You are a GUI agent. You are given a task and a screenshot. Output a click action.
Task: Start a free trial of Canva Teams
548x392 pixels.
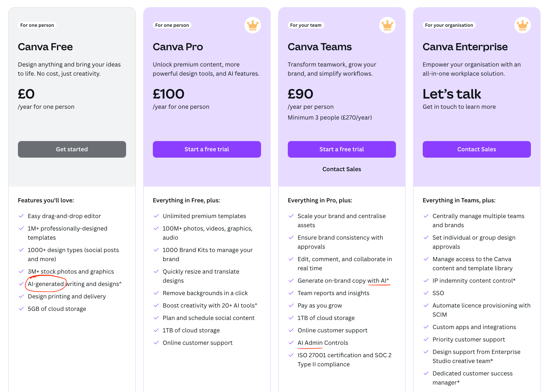click(x=342, y=149)
